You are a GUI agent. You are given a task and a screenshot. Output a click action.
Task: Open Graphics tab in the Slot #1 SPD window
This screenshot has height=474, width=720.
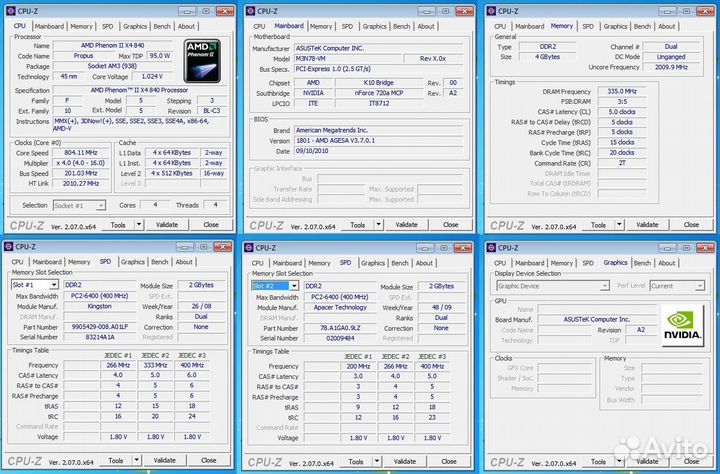[133, 262]
